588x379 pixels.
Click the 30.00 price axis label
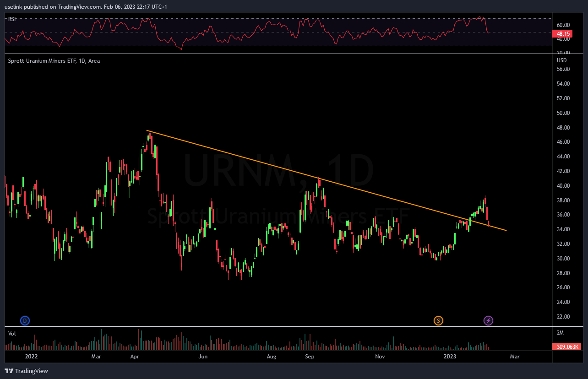pyautogui.click(x=563, y=259)
